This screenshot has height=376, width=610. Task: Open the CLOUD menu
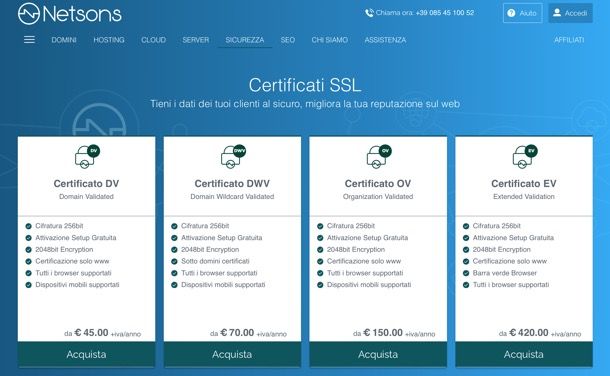pyautogui.click(x=153, y=40)
